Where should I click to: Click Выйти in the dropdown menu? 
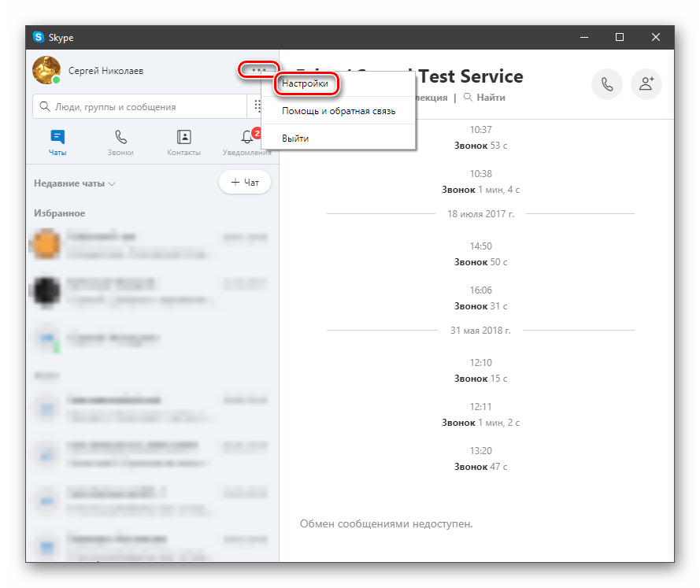pos(295,139)
